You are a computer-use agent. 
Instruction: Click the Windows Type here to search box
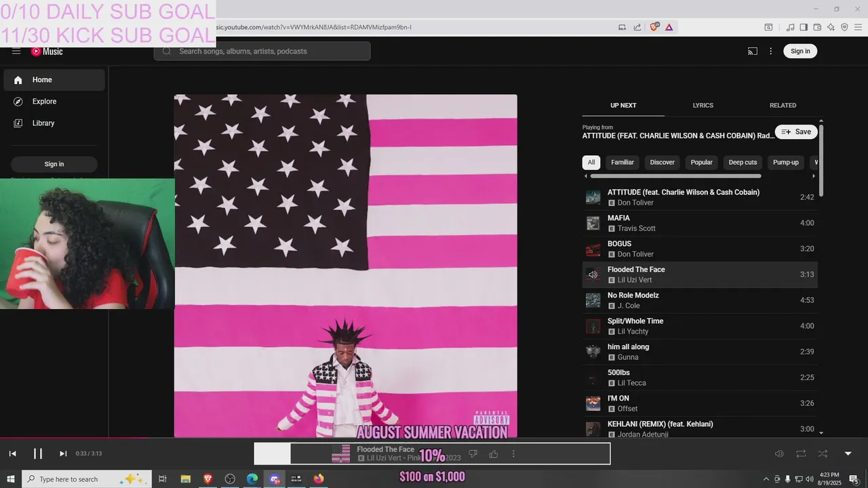click(x=87, y=479)
